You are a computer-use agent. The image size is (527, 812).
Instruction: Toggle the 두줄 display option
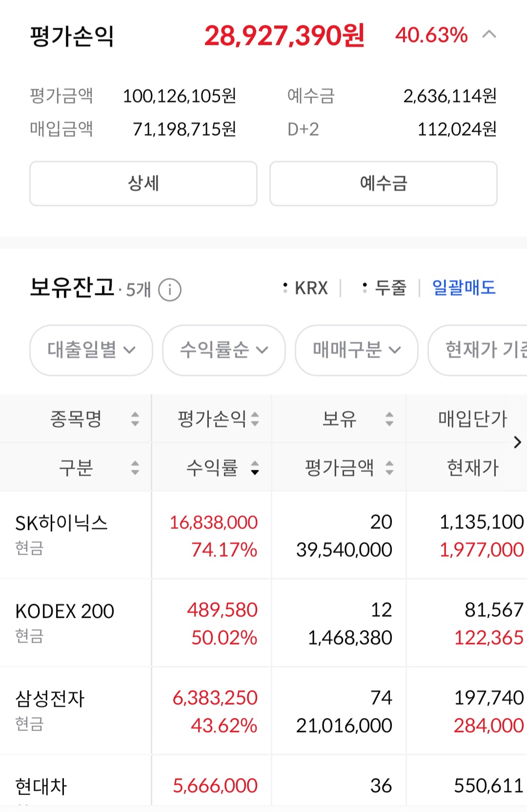(x=384, y=288)
